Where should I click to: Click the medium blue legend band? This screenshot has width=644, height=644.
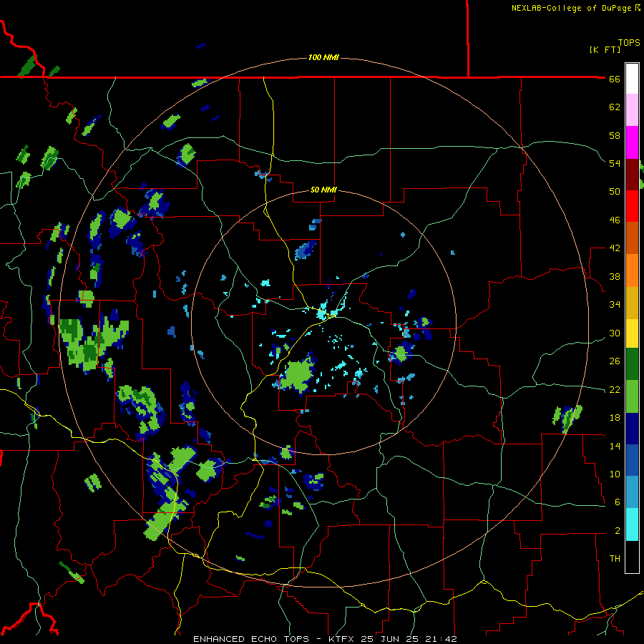click(632, 461)
